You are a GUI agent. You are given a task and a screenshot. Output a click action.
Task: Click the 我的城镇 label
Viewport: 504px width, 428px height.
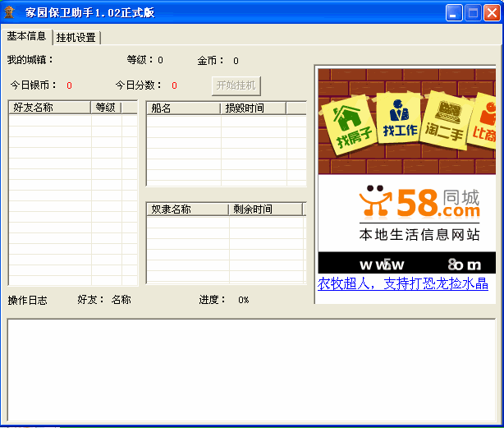tap(30, 60)
